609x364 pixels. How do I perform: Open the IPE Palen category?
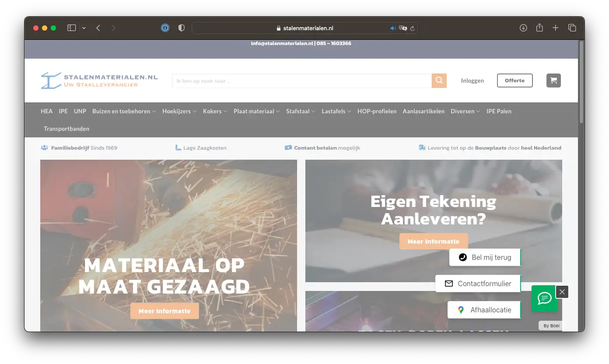(x=499, y=111)
